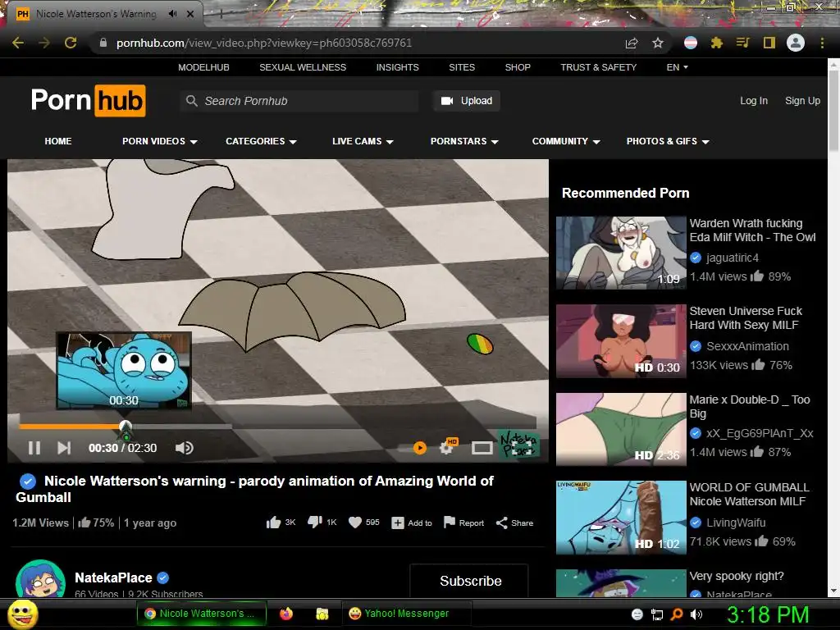Viewport: 840px width, 630px height.
Task: Open the Chrome three-dot menu
Action: click(822, 43)
